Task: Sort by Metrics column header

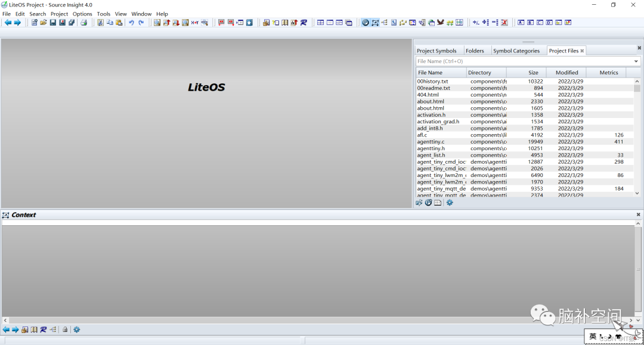Action: 606,73
